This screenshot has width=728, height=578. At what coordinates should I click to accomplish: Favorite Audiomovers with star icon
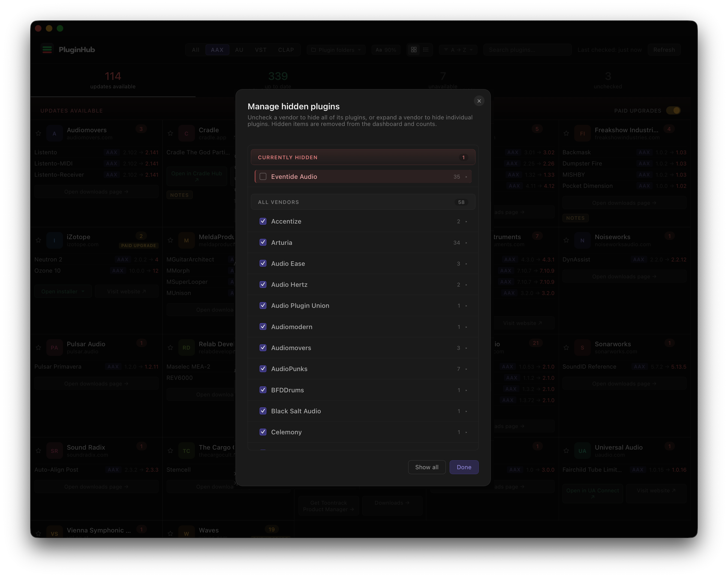click(x=38, y=133)
